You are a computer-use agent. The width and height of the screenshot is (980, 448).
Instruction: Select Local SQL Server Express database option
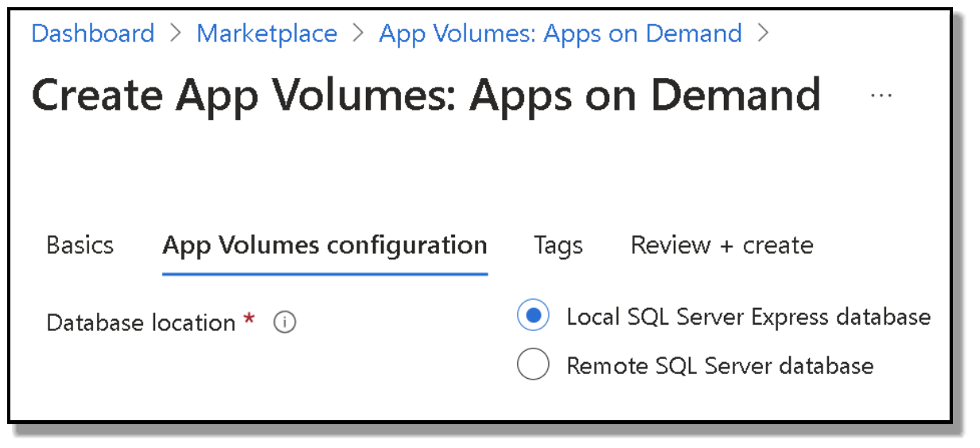pos(533,317)
